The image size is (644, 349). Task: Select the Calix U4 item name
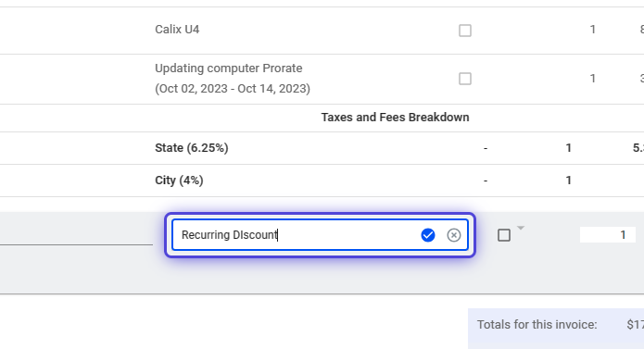point(177,30)
